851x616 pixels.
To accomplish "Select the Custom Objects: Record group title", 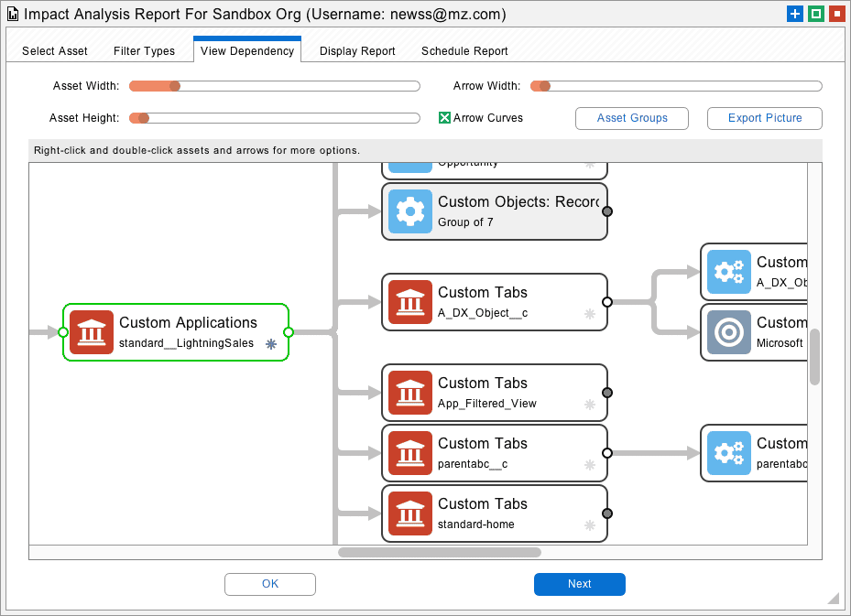I will pyautogui.click(x=518, y=201).
